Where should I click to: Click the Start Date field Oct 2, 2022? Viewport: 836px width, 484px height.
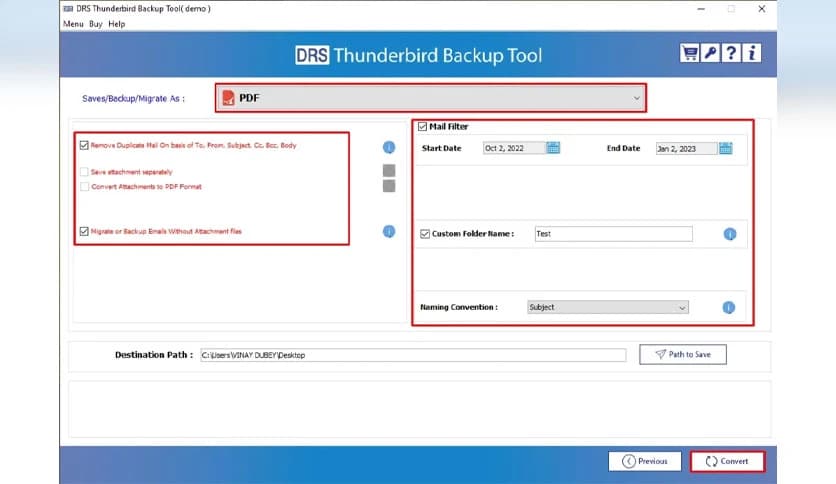tap(514, 148)
